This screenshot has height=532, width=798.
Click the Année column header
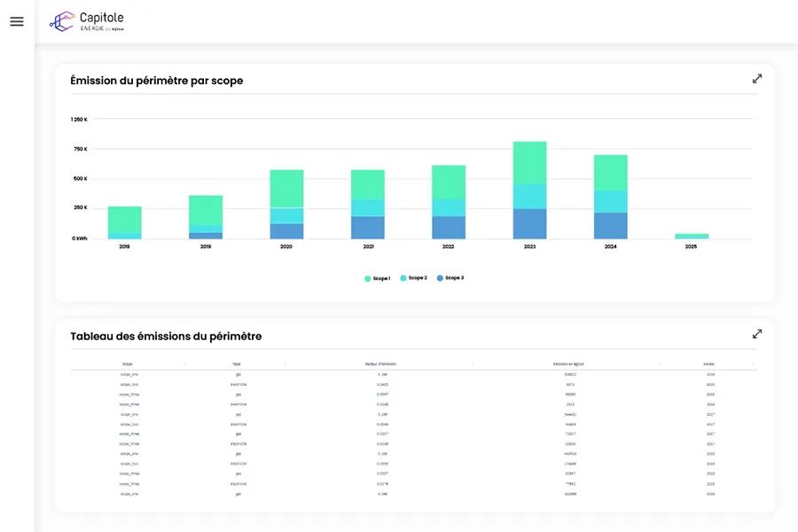tap(709, 364)
